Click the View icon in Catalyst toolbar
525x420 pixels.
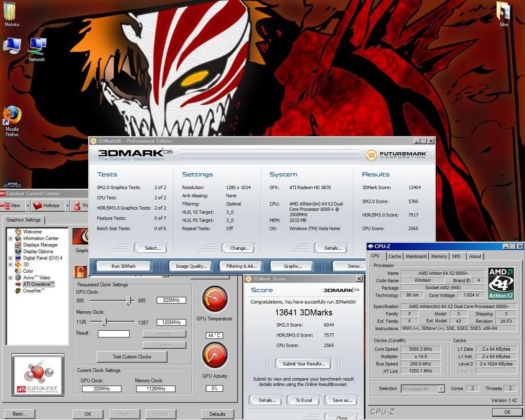[5, 205]
